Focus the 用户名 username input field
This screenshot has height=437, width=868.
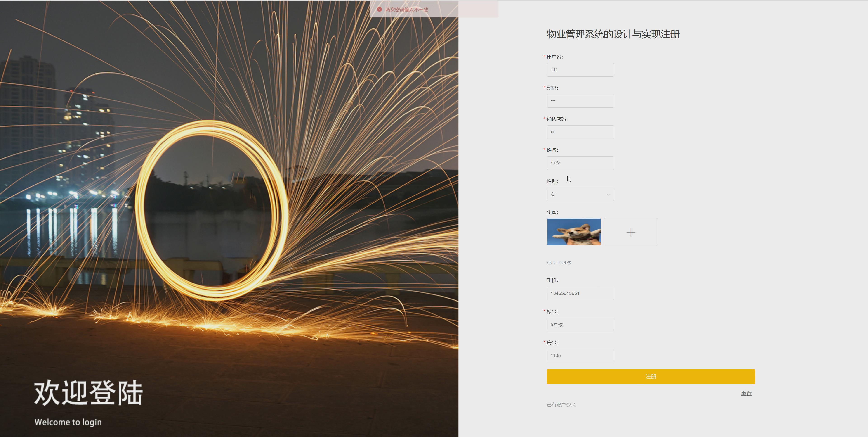coord(580,70)
